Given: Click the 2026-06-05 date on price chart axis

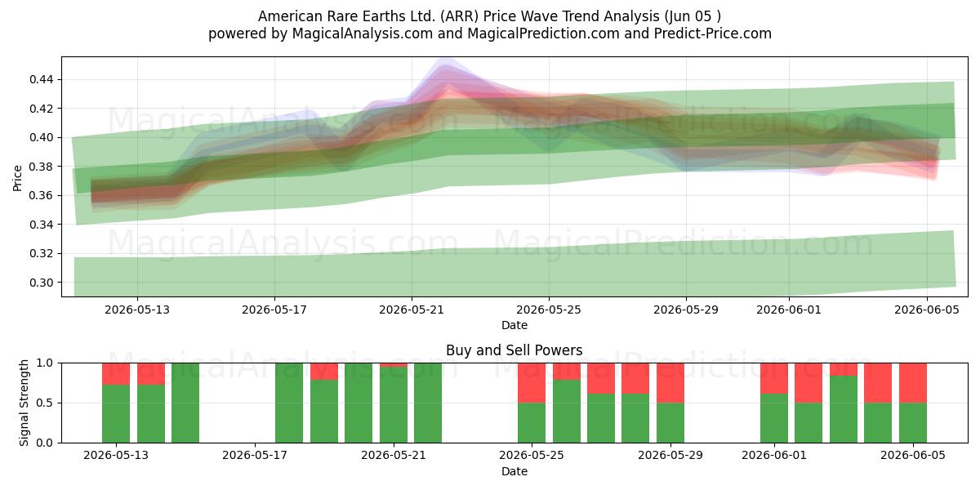Looking at the screenshot, I should (926, 310).
